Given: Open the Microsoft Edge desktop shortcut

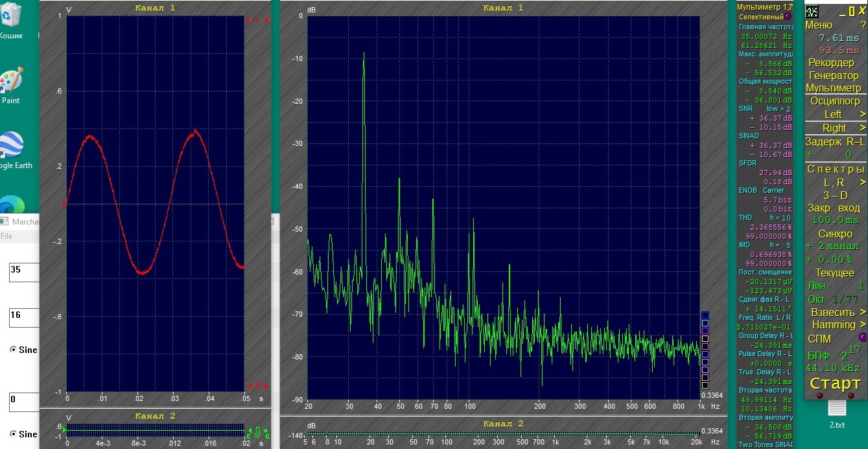Looking at the screenshot, I should 12,204.
